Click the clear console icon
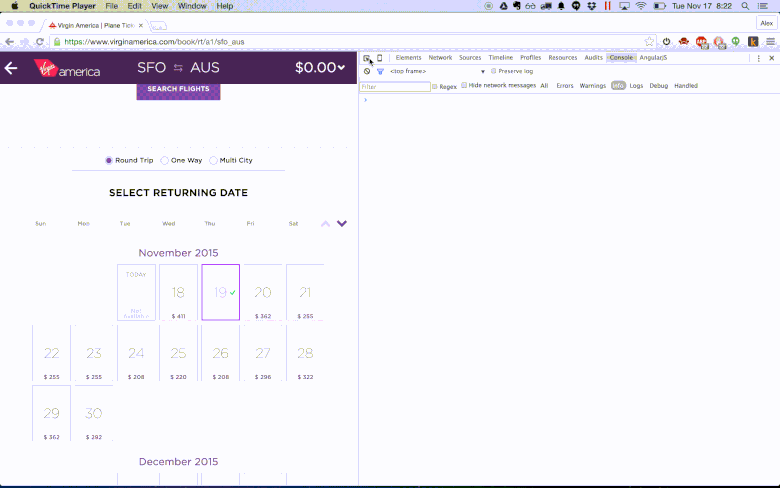780x488 pixels. point(367,72)
